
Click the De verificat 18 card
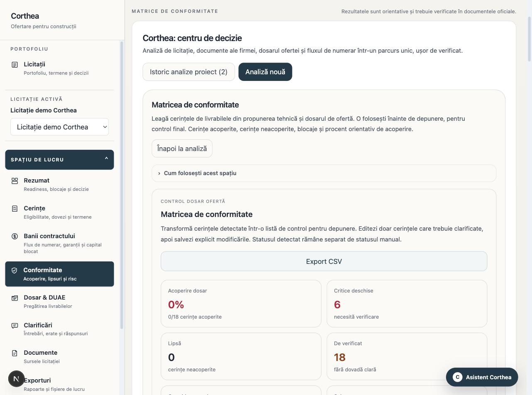point(407,356)
